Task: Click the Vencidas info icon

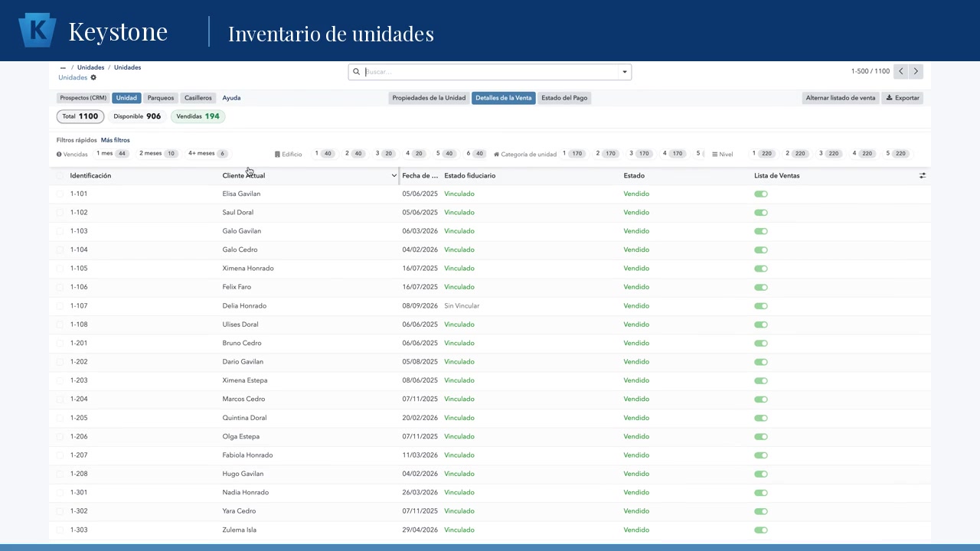Action: pos(59,154)
